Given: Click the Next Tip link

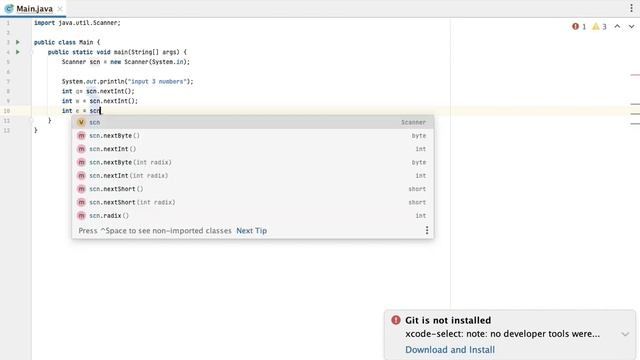Looking at the screenshot, I should tap(251, 231).
